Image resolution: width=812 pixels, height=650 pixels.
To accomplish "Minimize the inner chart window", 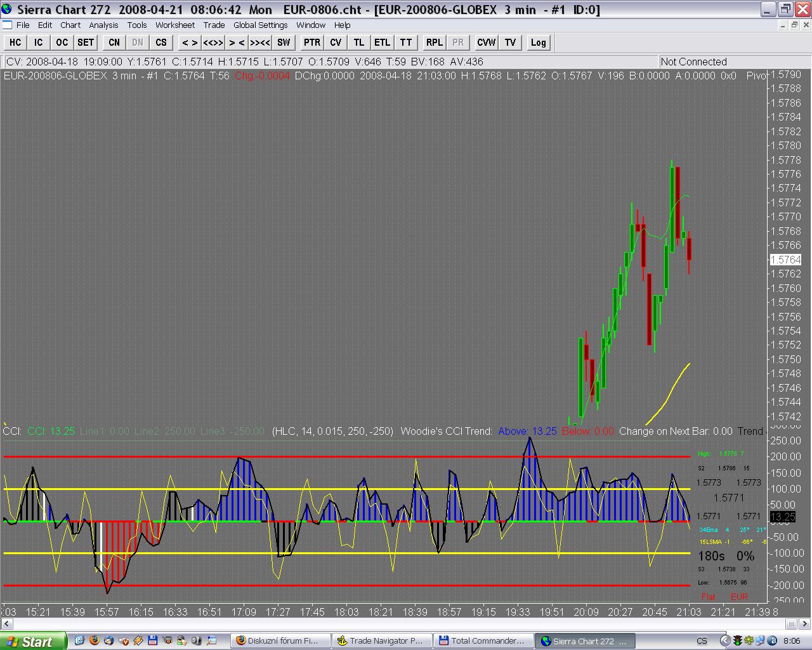I will (782, 25).
